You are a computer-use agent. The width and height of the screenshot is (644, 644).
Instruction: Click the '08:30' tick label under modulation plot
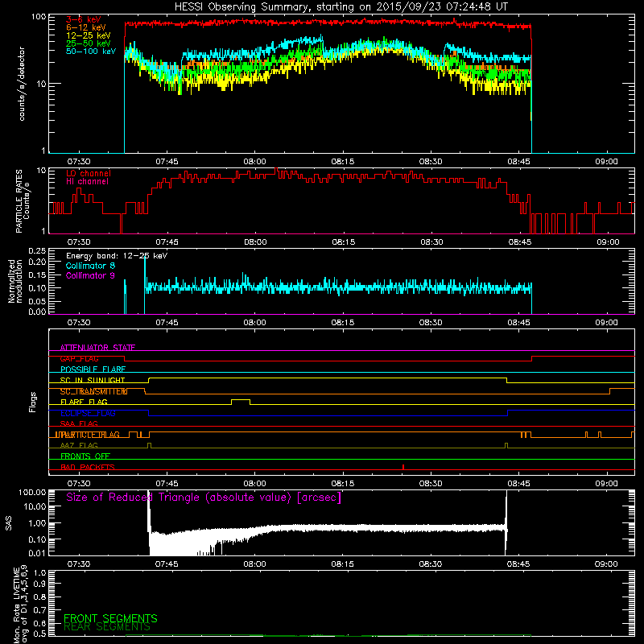pos(431,323)
